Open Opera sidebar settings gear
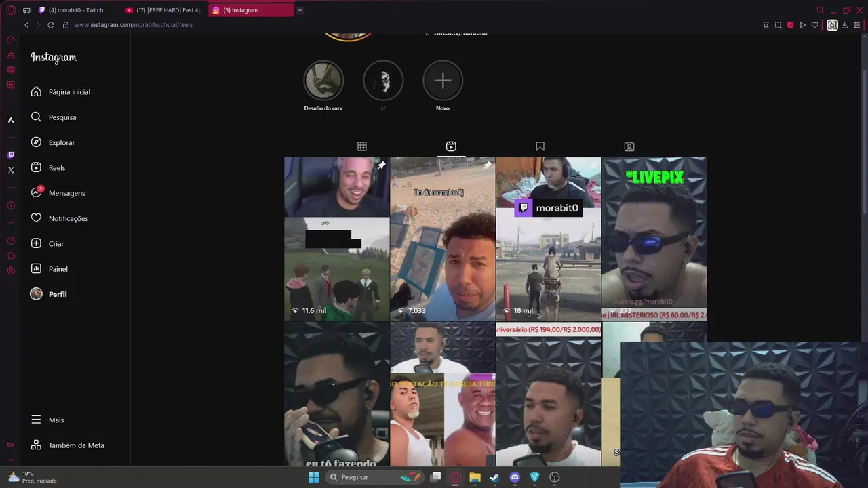868x488 pixels. point(11,270)
